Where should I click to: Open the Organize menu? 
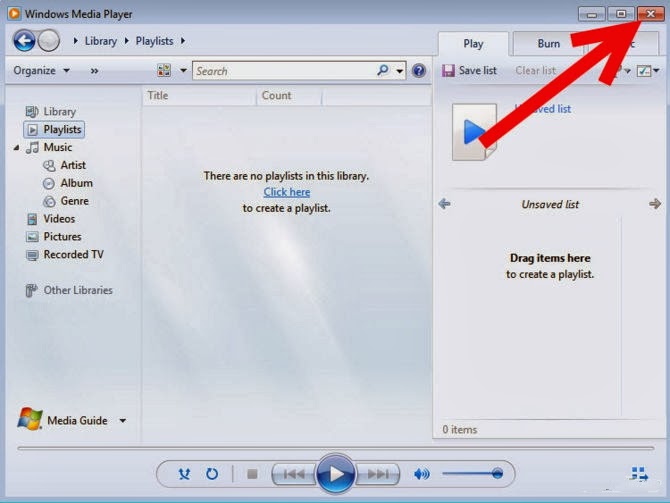pyautogui.click(x=41, y=71)
